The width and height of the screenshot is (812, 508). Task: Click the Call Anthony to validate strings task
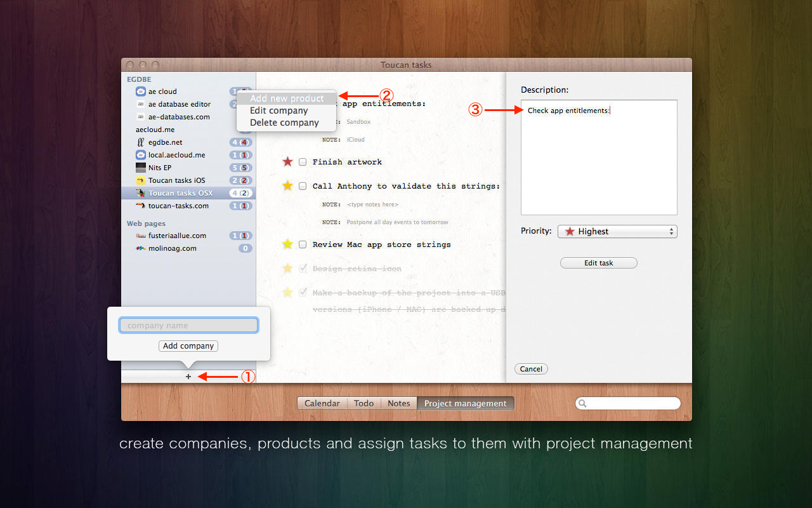click(406, 186)
